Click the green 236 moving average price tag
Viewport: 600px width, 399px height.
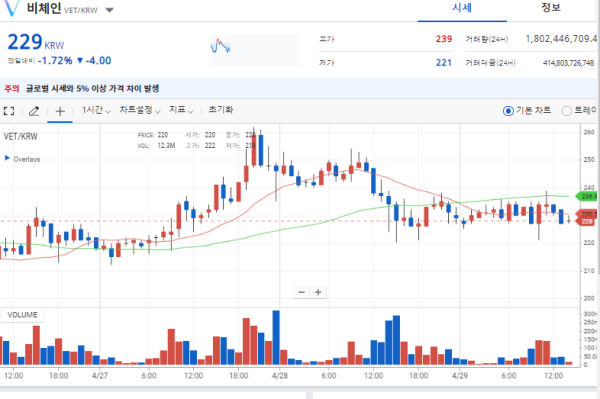pos(586,196)
